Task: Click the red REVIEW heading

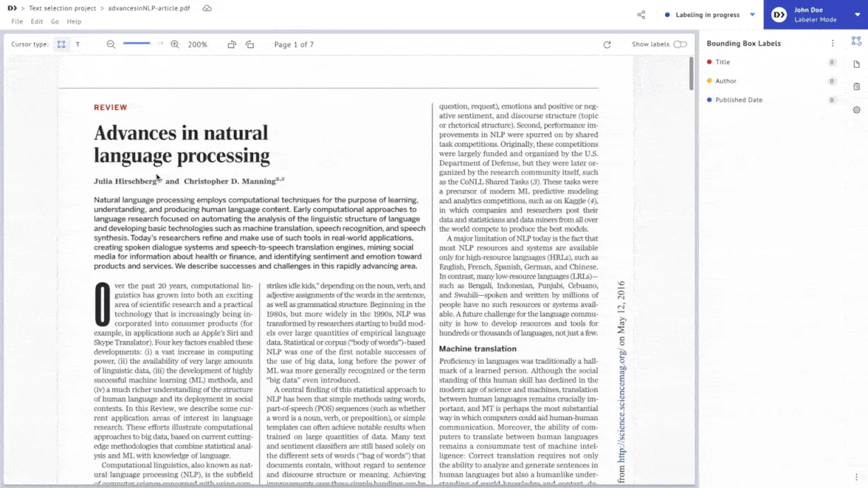Action: (x=110, y=107)
